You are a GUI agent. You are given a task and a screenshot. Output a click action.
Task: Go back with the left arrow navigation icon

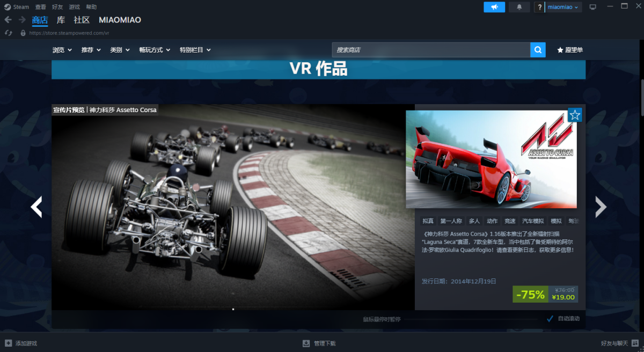click(x=8, y=19)
